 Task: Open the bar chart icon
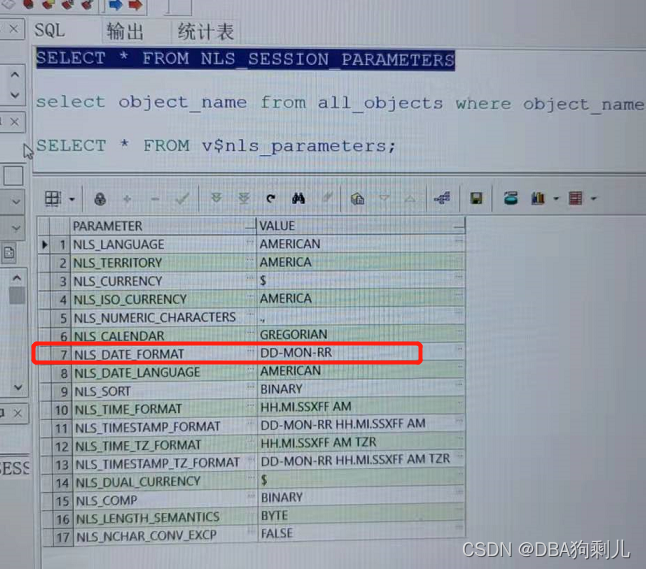pyautogui.click(x=538, y=198)
